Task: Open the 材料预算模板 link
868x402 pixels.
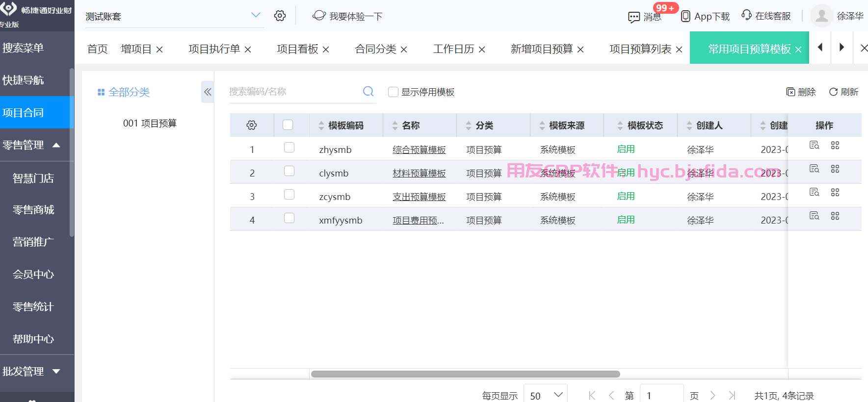Action: (x=419, y=174)
